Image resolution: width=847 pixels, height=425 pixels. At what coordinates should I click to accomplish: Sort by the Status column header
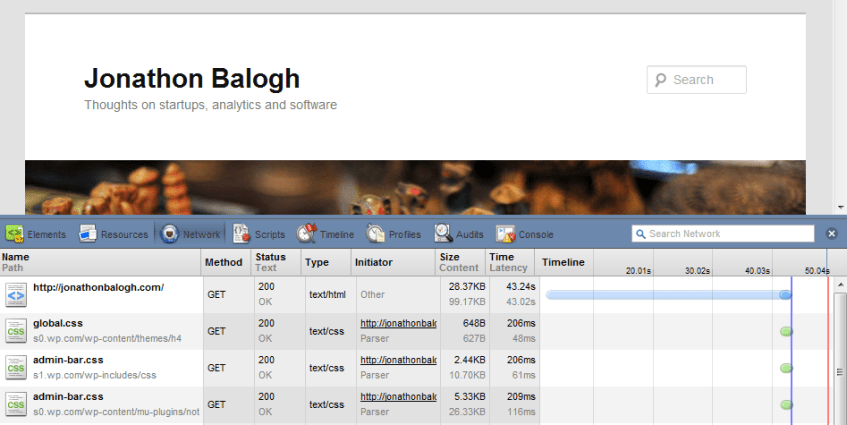(276, 262)
